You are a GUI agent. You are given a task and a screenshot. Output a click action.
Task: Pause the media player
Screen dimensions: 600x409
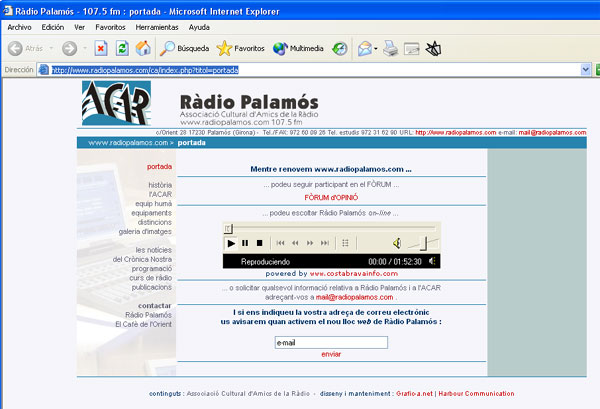(245, 243)
